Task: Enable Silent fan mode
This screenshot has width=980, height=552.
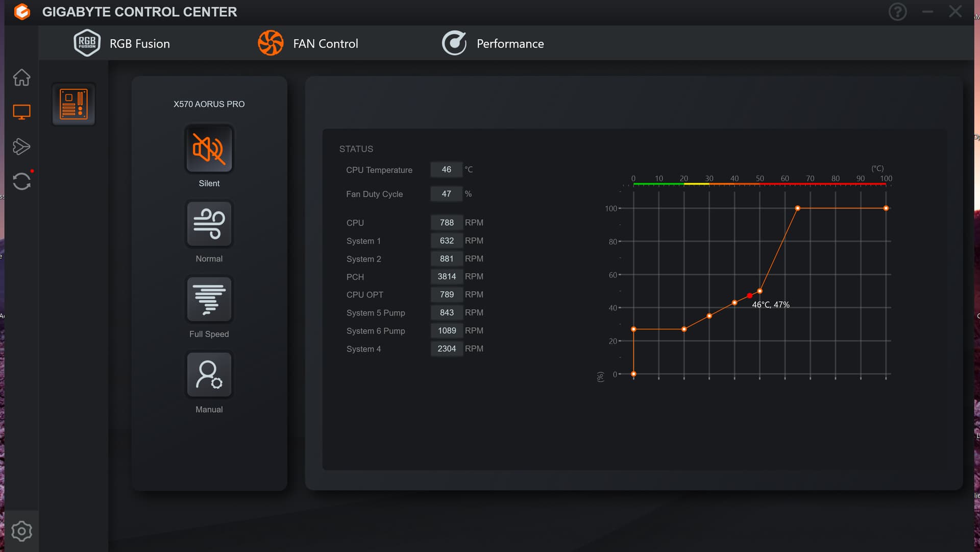Action: click(x=209, y=149)
